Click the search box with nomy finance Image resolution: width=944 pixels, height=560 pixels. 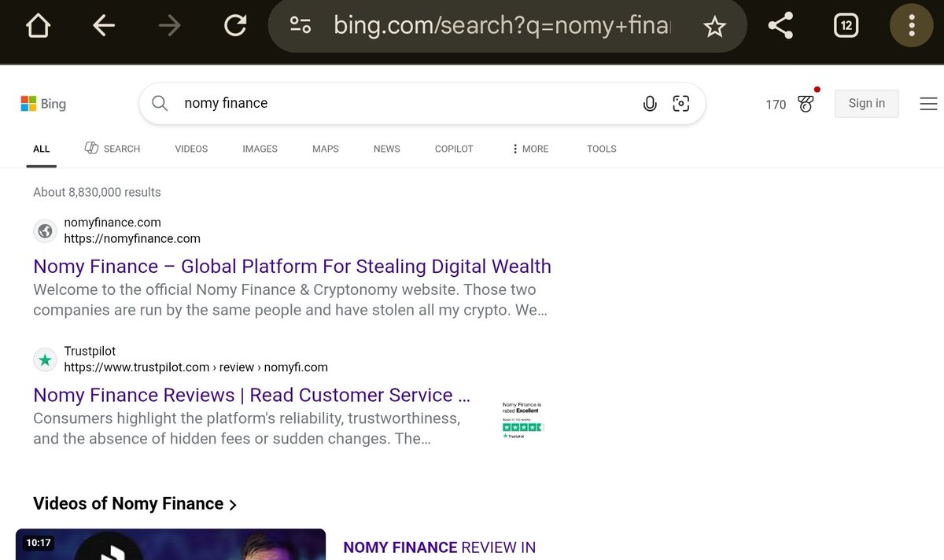pos(422,104)
